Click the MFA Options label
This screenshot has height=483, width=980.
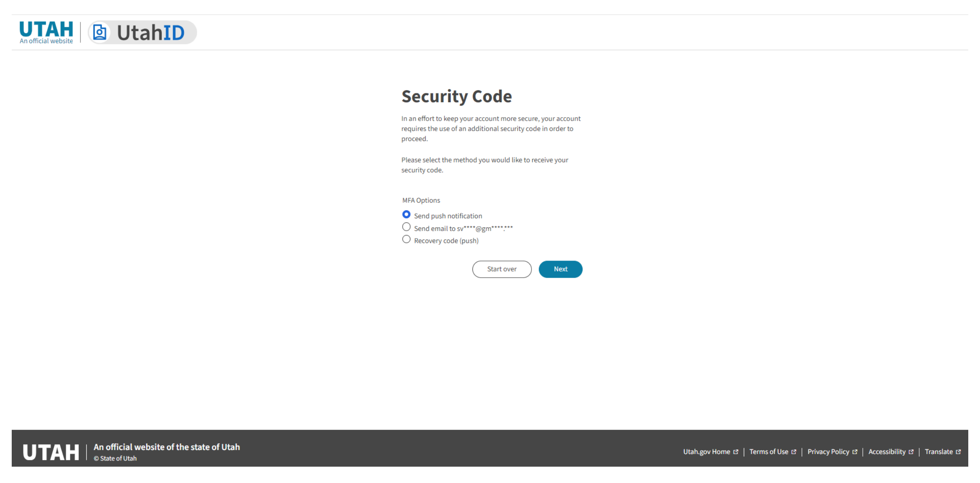[x=420, y=200]
